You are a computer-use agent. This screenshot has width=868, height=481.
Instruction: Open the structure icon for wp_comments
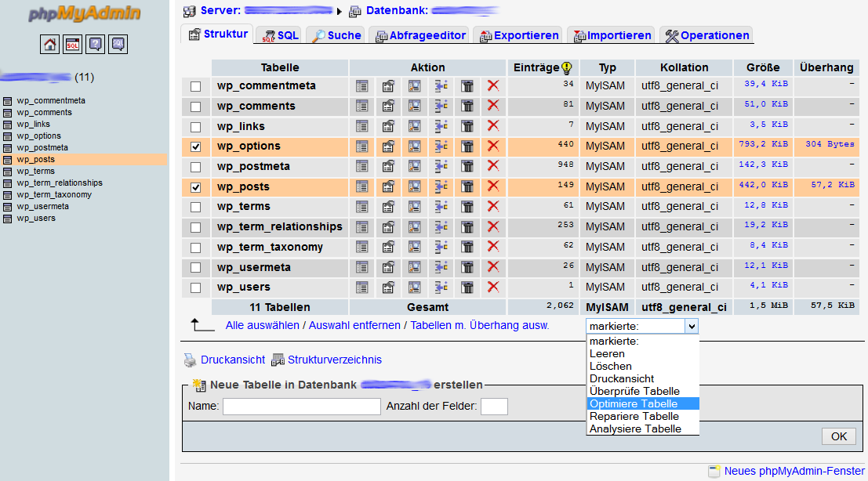(x=388, y=107)
